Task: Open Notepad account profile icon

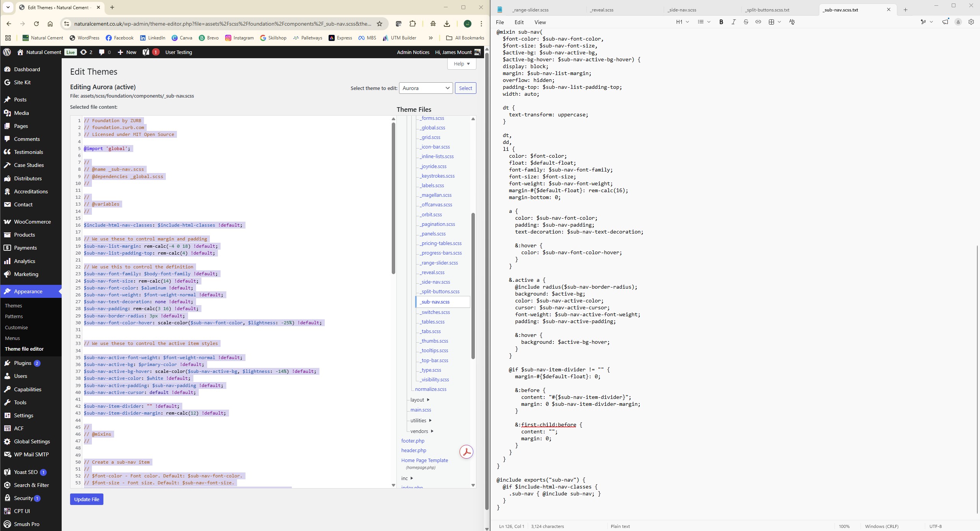Action: point(958,22)
